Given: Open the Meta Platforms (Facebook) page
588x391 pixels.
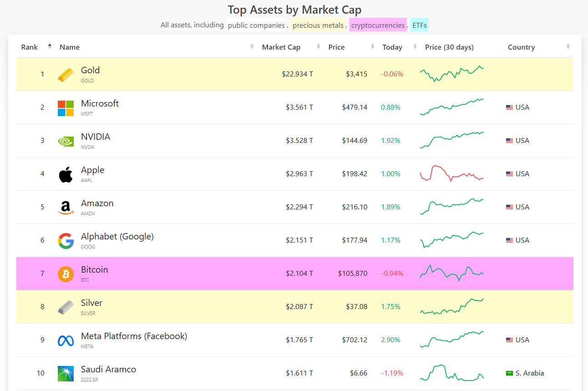Looking at the screenshot, I should [x=134, y=336].
